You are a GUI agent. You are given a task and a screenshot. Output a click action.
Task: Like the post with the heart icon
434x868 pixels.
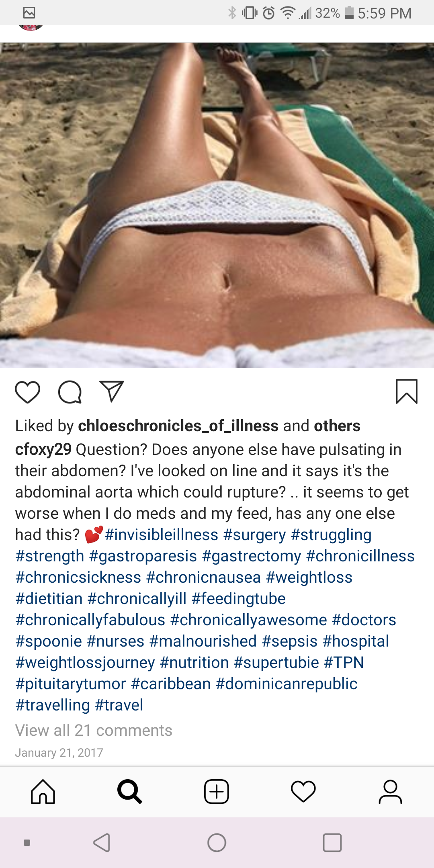[27, 392]
